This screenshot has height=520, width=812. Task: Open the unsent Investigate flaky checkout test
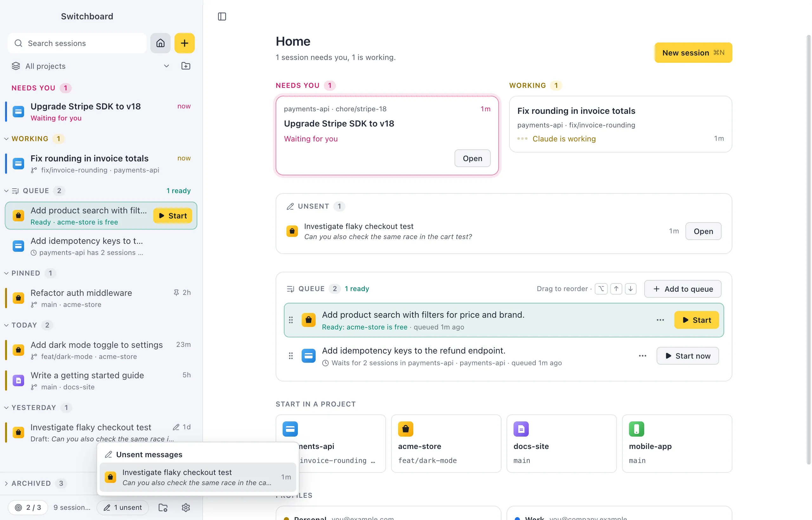tap(703, 231)
